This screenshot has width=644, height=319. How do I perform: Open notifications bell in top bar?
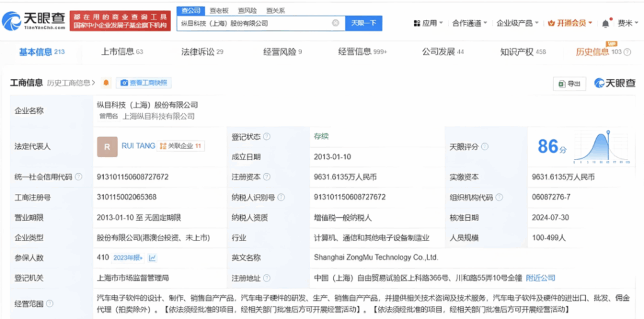click(605, 23)
